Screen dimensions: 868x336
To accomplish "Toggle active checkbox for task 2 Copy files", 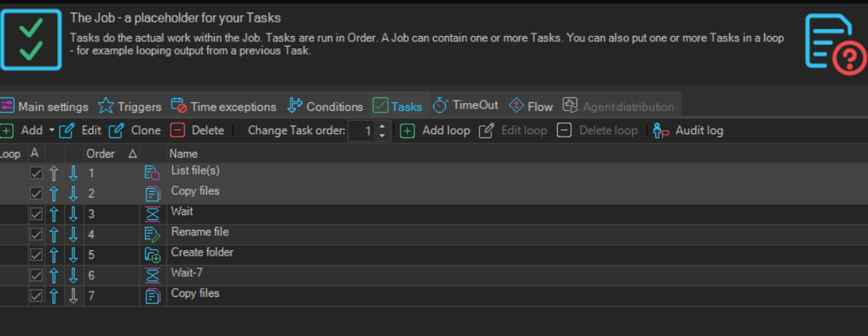I will [36, 194].
